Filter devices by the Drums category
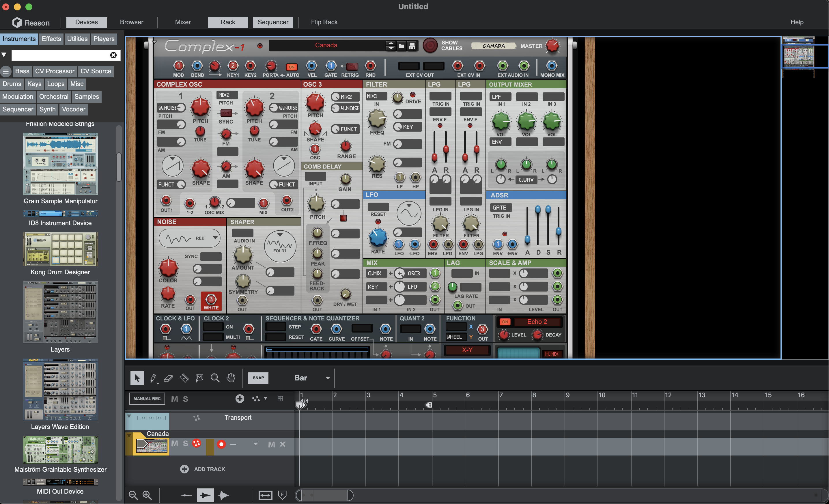829x504 pixels. coord(12,84)
